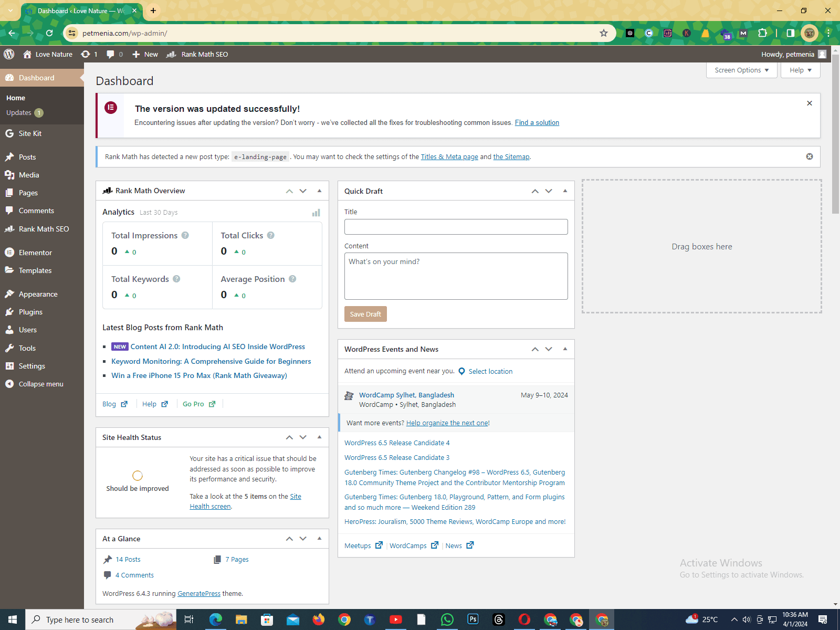Bookmark this page with star icon
The height and width of the screenshot is (630, 840).
tap(604, 33)
